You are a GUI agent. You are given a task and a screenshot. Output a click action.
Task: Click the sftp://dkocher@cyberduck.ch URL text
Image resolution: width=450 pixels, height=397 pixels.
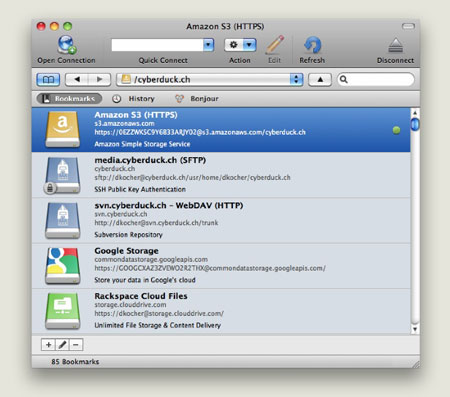click(192, 178)
